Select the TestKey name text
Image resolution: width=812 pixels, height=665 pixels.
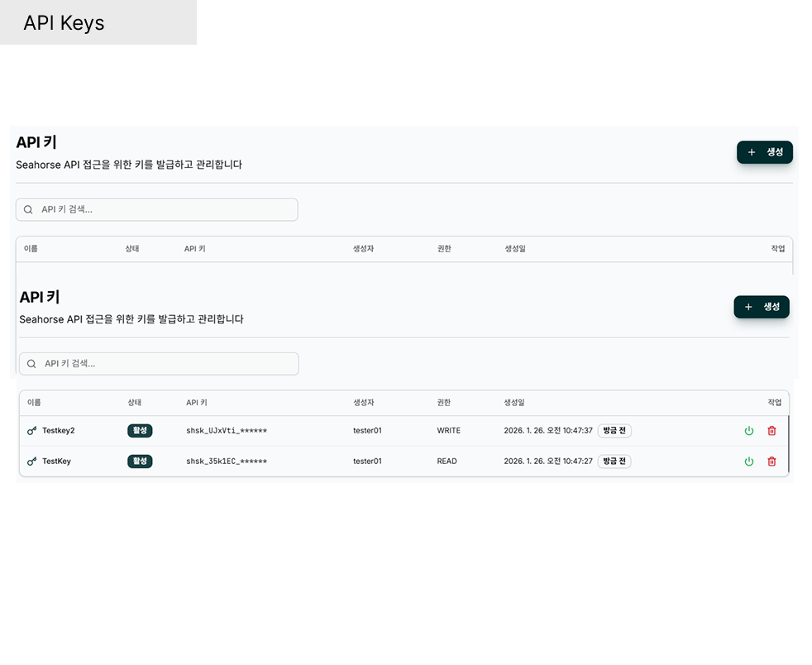[x=56, y=462]
